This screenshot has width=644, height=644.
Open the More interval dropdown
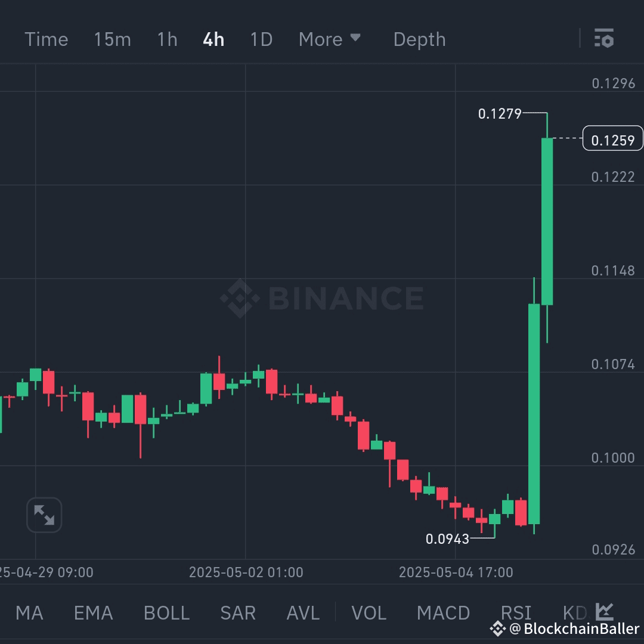(330, 39)
